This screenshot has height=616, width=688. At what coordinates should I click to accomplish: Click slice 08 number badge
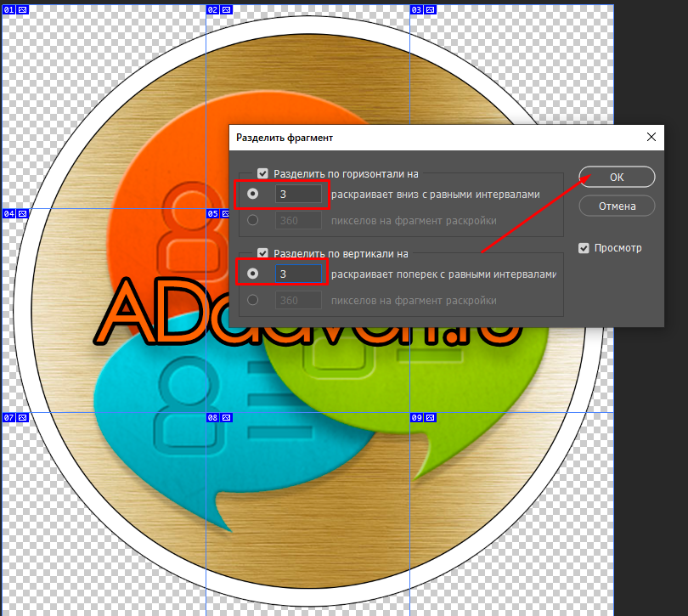coord(213,417)
